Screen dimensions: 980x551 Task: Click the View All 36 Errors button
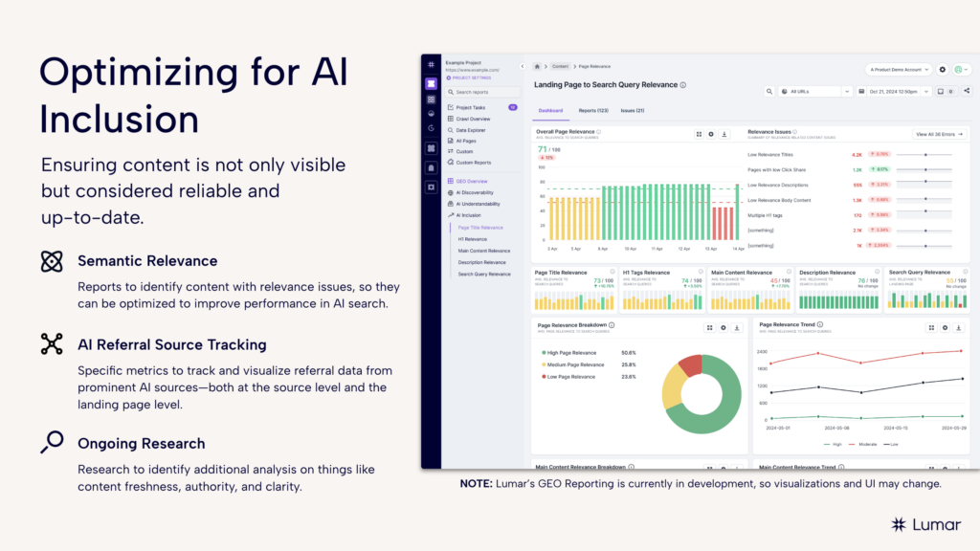pos(940,134)
